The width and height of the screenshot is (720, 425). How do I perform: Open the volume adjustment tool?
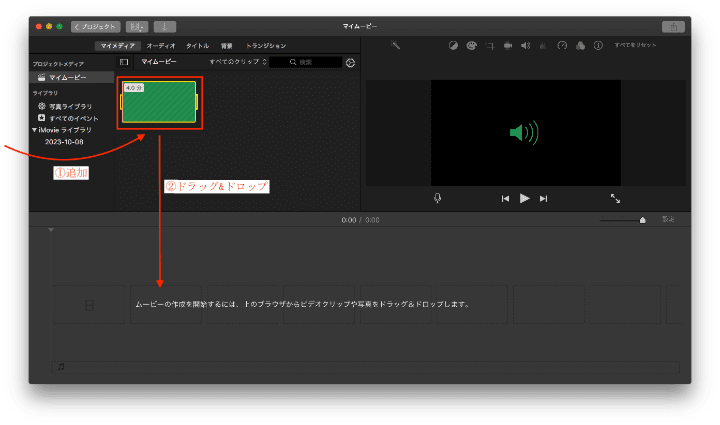tap(526, 45)
